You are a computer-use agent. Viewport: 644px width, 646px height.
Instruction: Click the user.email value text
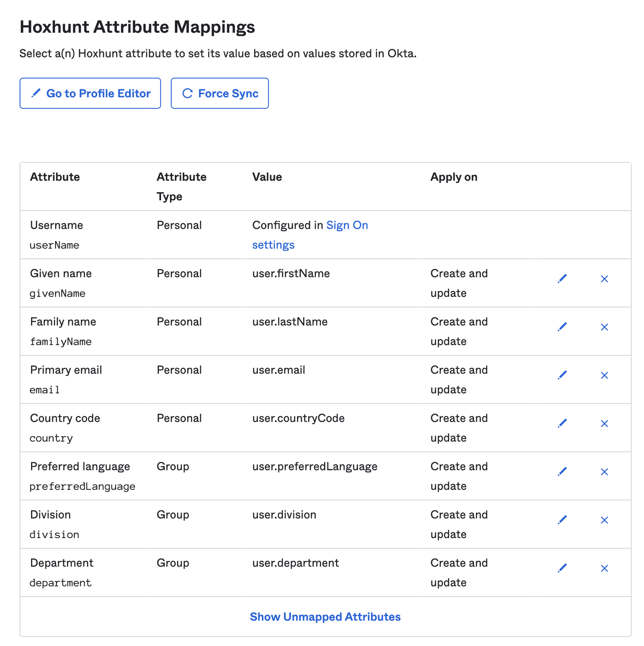click(279, 370)
